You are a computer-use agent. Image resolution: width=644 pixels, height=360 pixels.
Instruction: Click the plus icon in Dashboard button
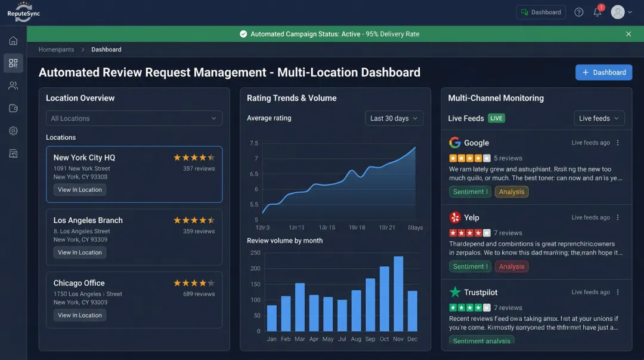(x=586, y=72)
